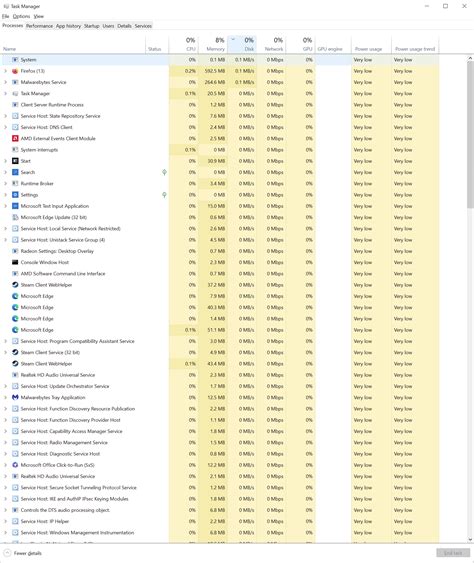
Task: Click the suspended leaf status icon for Settings
Action: [164, 195]
